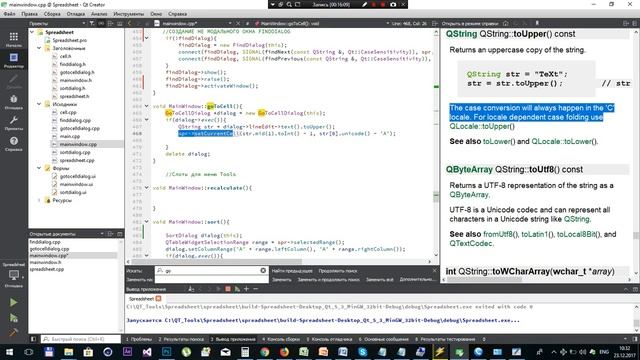Open the Welcome mode in sidebar
This screenshot has width=640, height=360.
click(x=13, y=39)
